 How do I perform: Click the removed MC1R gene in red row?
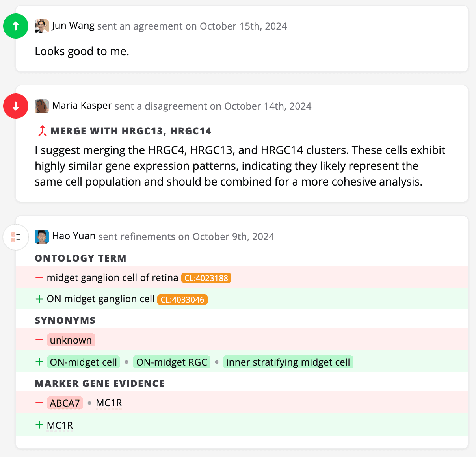click(x=109, y=403)
